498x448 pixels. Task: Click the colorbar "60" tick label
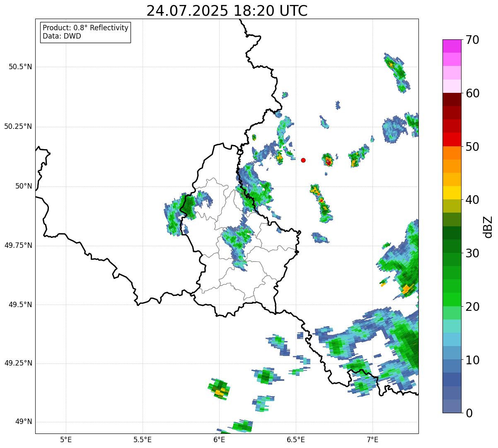pos(472,93)
